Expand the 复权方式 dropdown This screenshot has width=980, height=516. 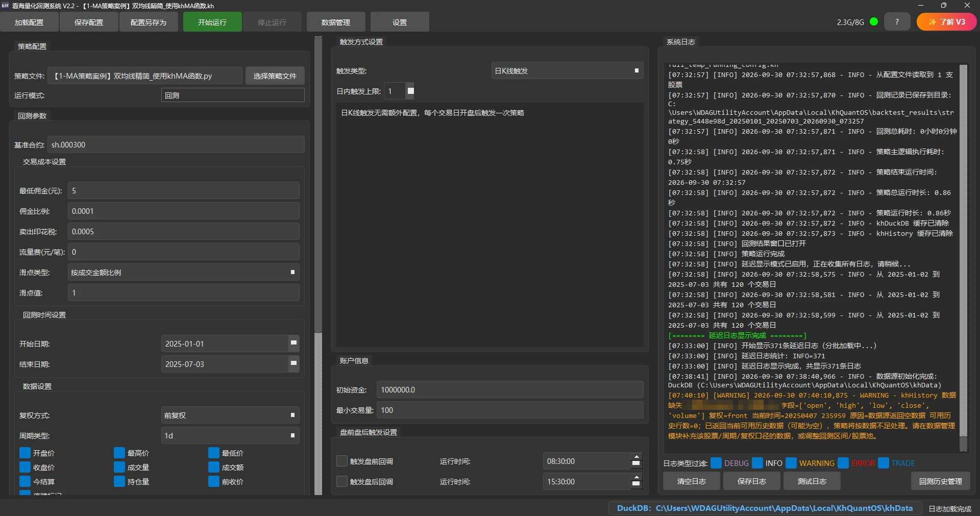pos(230,415)
